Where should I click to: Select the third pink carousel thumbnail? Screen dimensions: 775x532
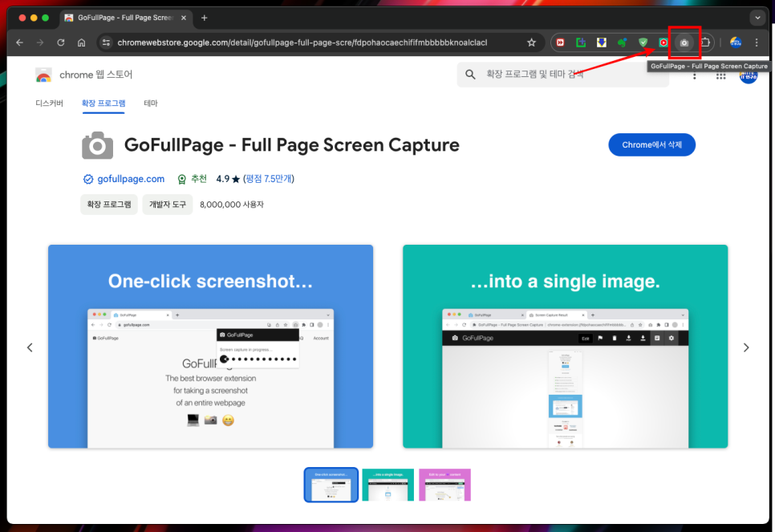444,485
